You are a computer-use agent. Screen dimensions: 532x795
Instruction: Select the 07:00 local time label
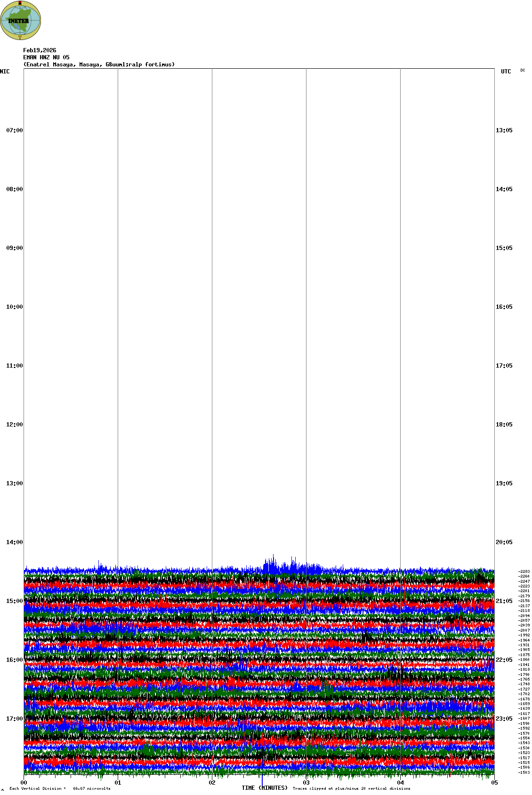point(14,130)
